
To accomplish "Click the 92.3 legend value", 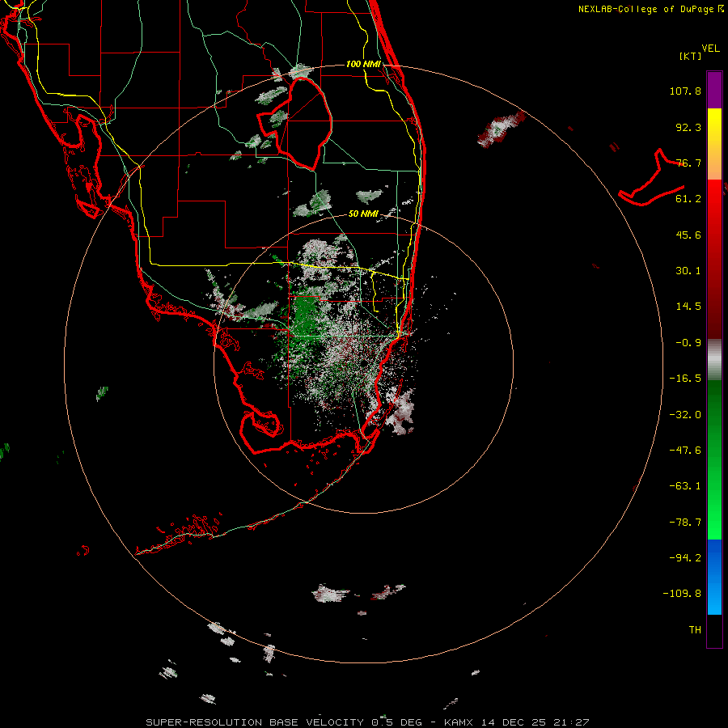I will tap(688, 127).
